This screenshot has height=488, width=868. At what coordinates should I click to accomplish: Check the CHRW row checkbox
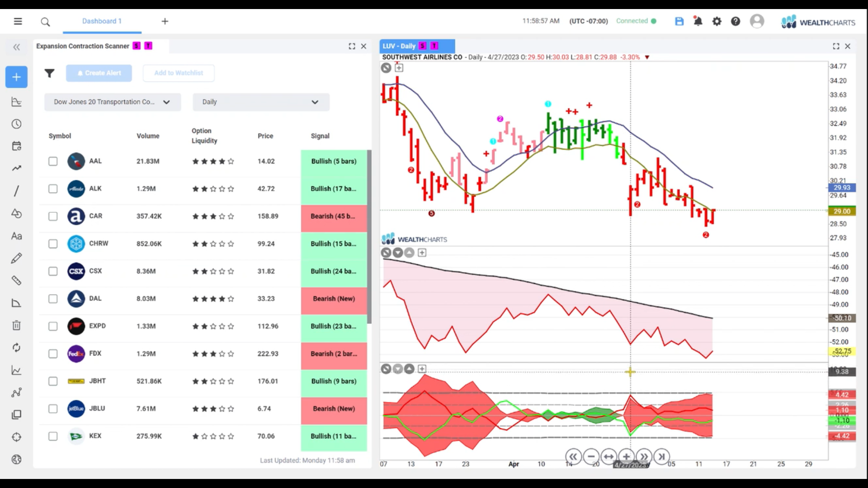(x=53, y=244)
